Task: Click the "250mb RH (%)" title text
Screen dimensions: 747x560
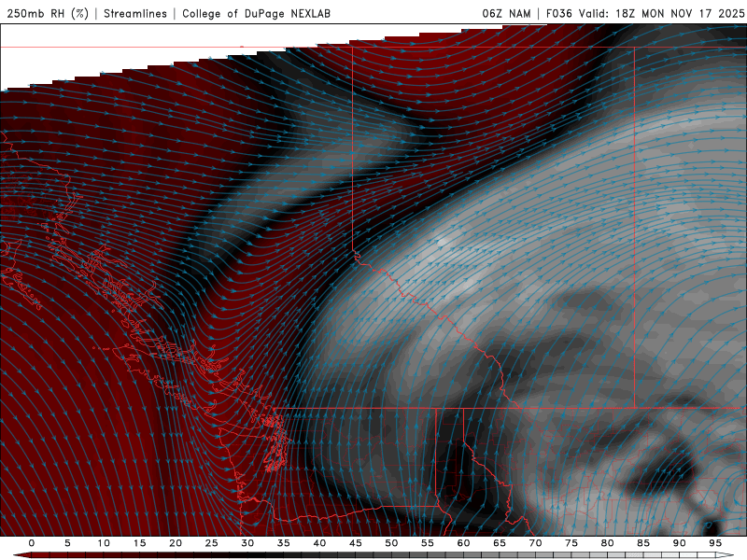Action: [x=48, y=13]
